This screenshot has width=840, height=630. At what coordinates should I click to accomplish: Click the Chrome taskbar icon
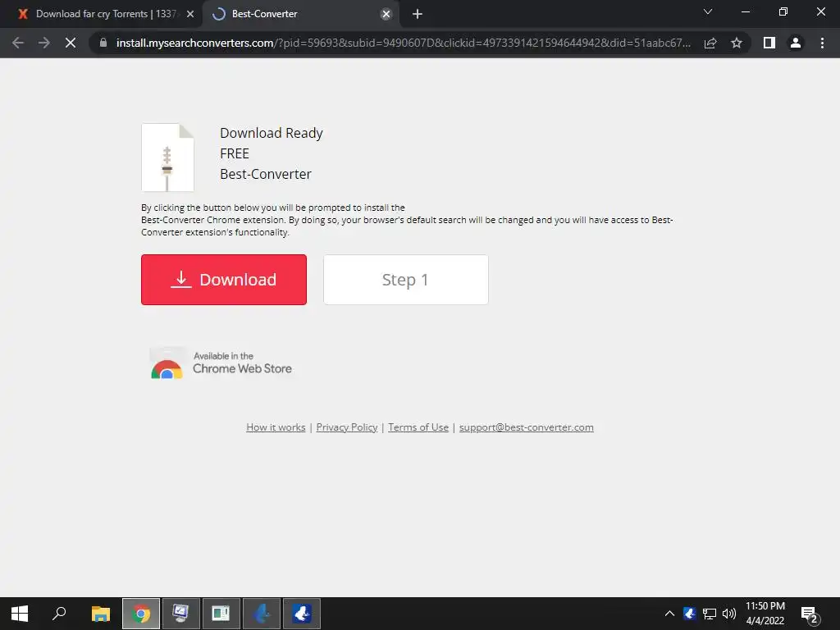141,614
